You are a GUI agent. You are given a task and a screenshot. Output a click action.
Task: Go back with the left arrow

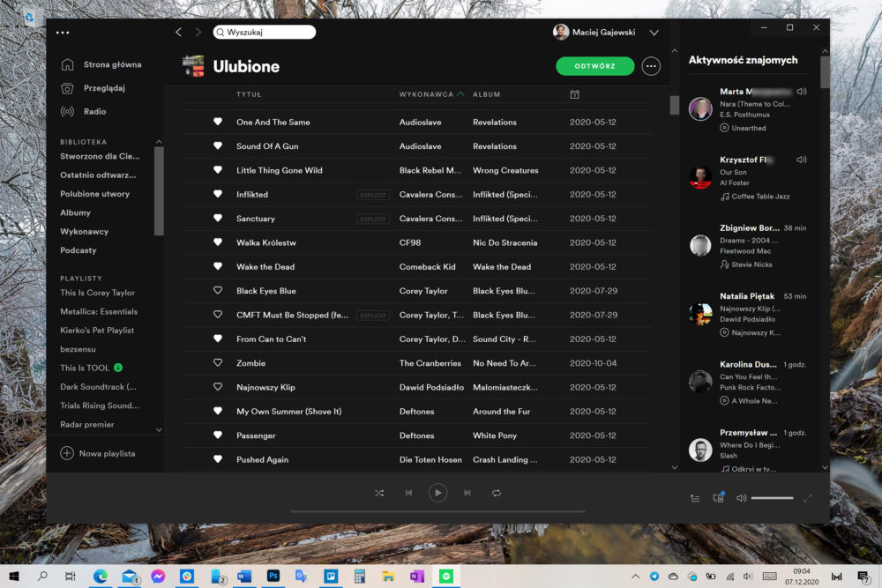(x=178, y=32)
